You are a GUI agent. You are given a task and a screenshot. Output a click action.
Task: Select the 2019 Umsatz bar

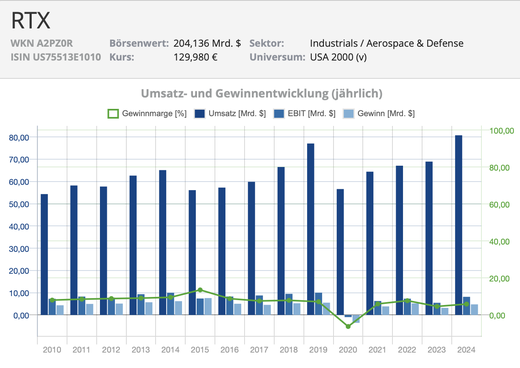point(311,229)
